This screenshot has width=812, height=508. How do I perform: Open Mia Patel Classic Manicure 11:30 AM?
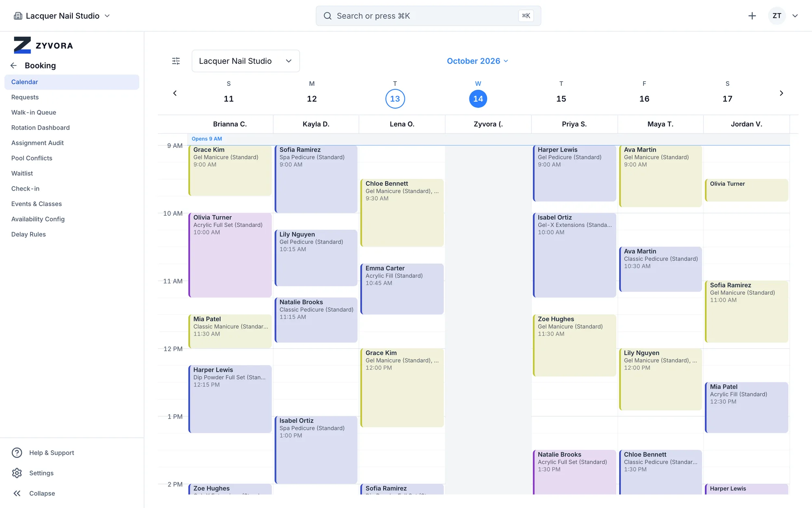pos(230,331)
